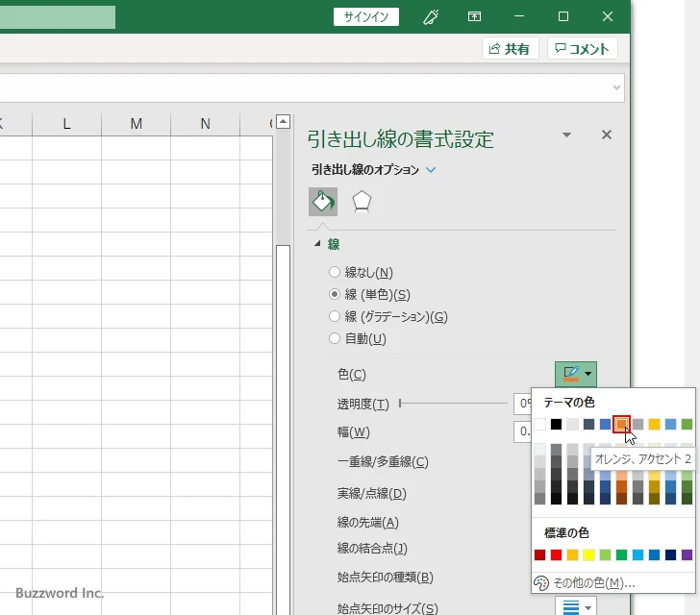700x615 pixels.
Task: Click the 共有 share button
Action: pos(510,49)
